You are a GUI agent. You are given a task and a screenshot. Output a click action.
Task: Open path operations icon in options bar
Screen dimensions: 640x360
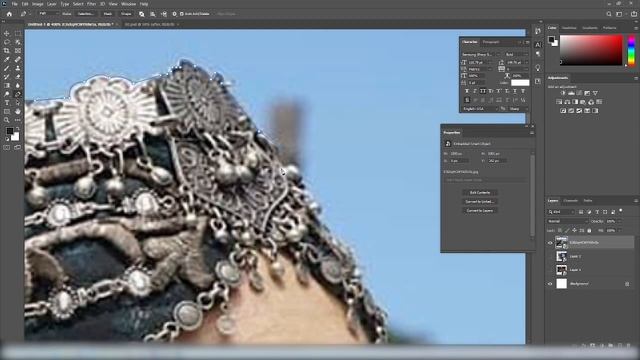142,14
